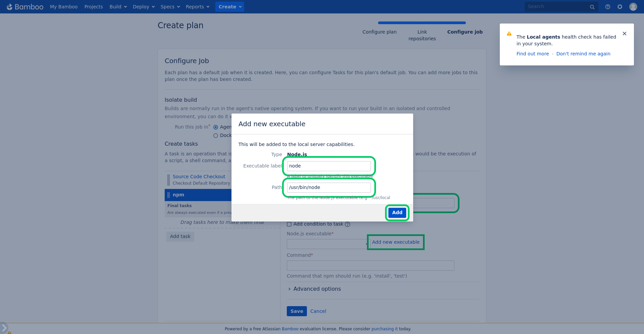Click the Save button

click(297, 311)
